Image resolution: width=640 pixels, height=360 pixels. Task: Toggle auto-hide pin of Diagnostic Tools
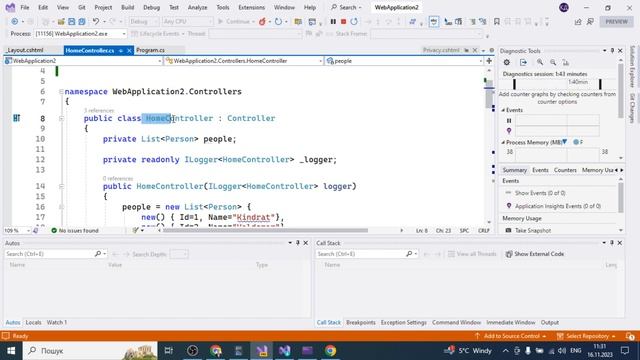coord(612,51)
